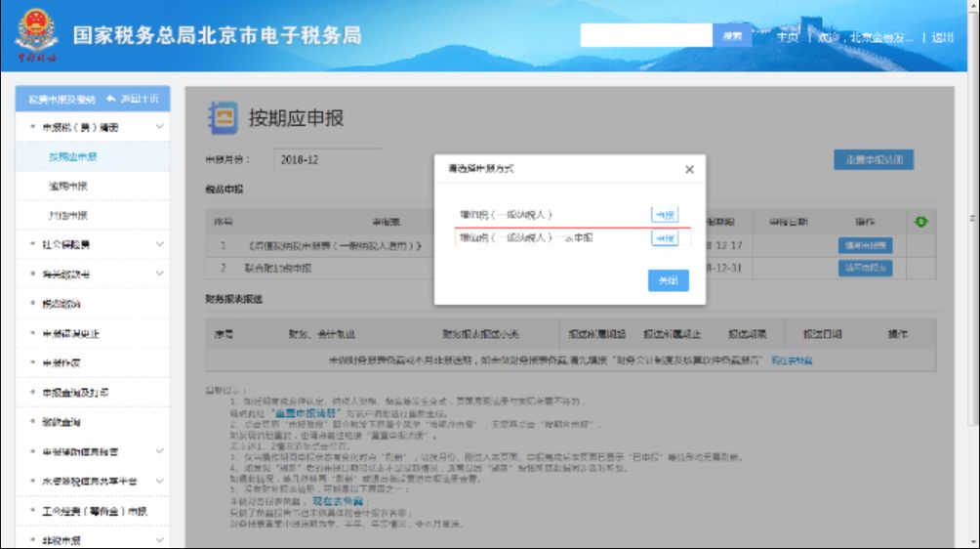
Task: Click the notebook icon beside 按期应申报 heading
Action: pyautogui.click(x=223, y=117)
